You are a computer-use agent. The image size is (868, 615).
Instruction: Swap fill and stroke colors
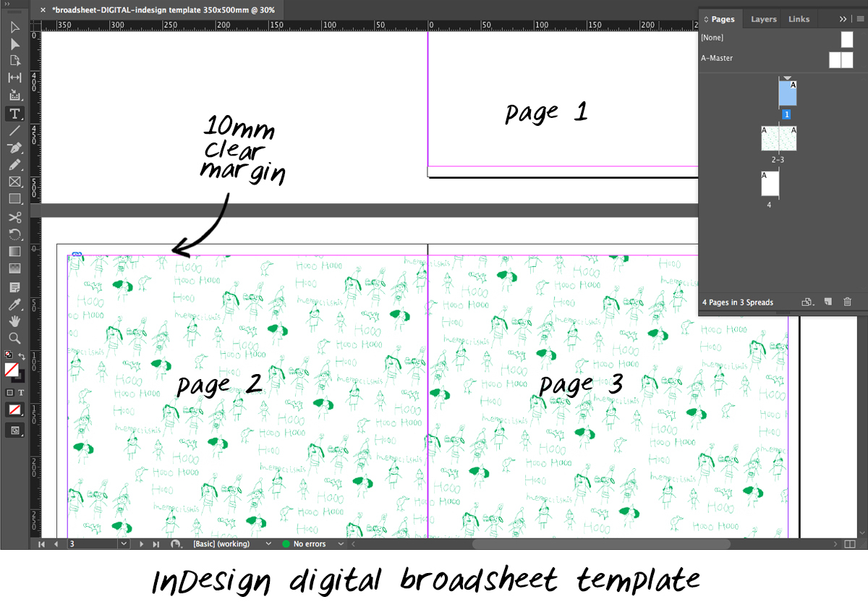(x=22, y=356)
